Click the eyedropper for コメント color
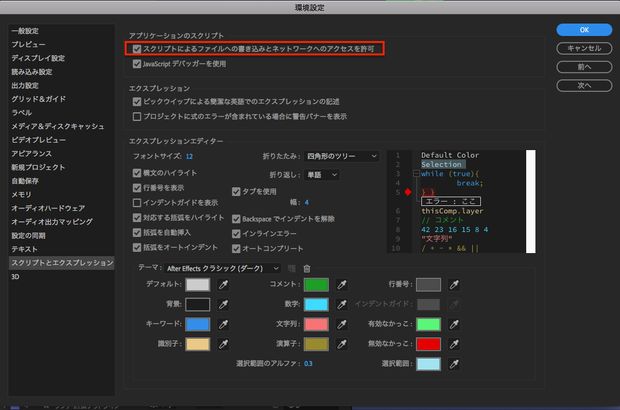Viewport: 620px width, 410px height. click(342, 284)
